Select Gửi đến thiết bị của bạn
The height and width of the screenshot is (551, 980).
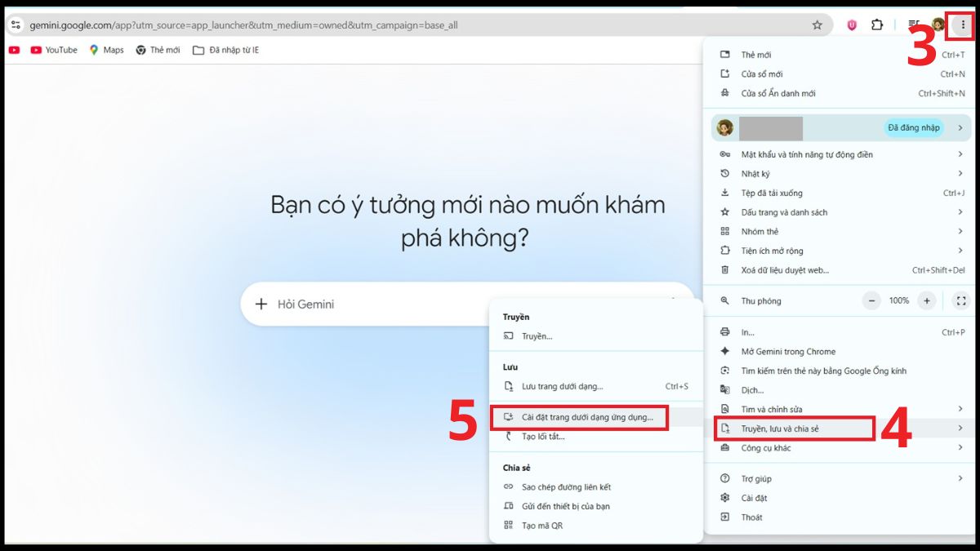(x=595, y=506)
